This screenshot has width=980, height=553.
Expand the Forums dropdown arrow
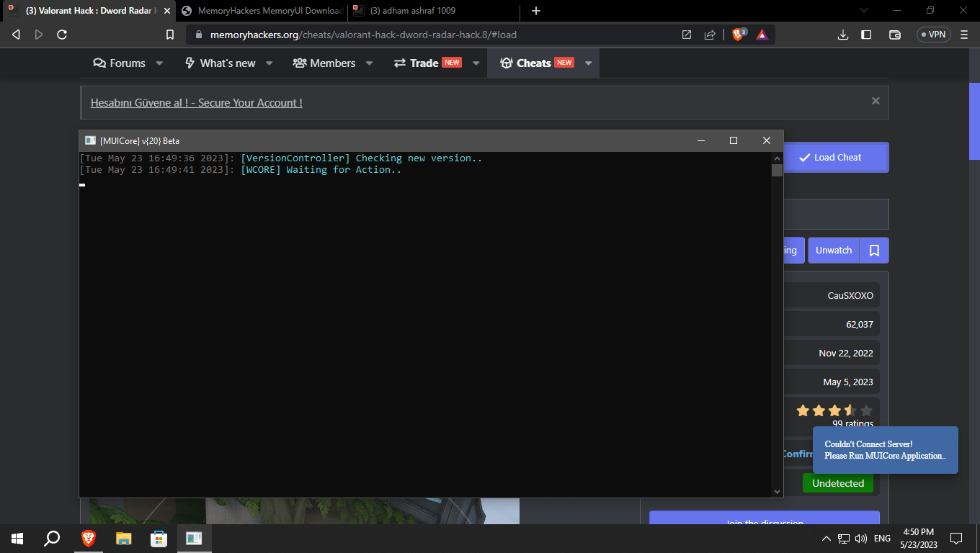tap(159, 63)
